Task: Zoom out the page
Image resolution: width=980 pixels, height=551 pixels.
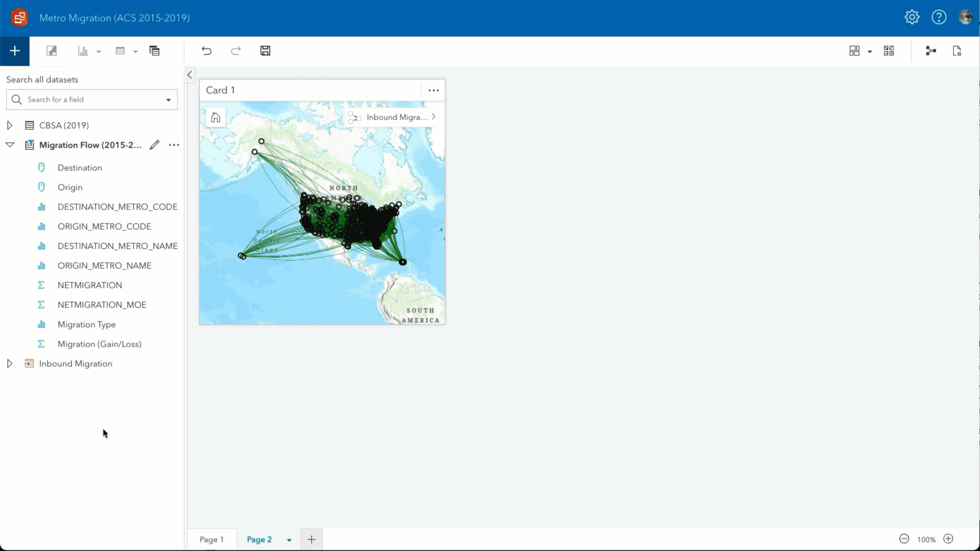Action: (904, 539)
